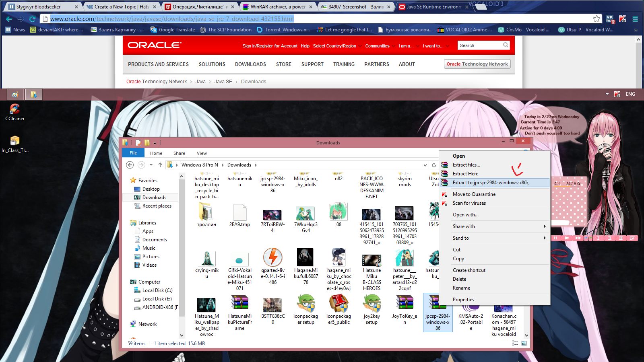644x362 pixels.
Task: Click Kaspersky icon beside Move to Quarantine
Action: (x=444, y=194)
